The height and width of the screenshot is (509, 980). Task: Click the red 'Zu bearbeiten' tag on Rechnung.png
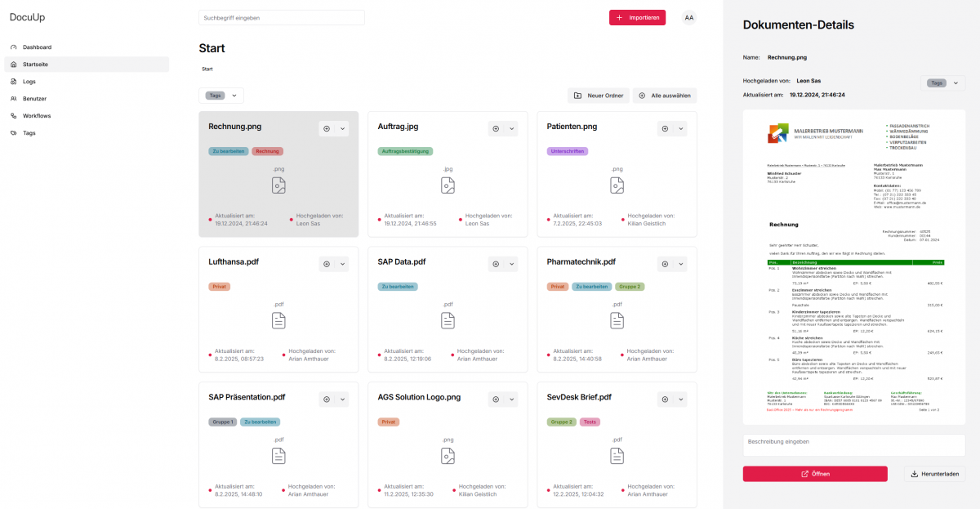coord(228,151)
